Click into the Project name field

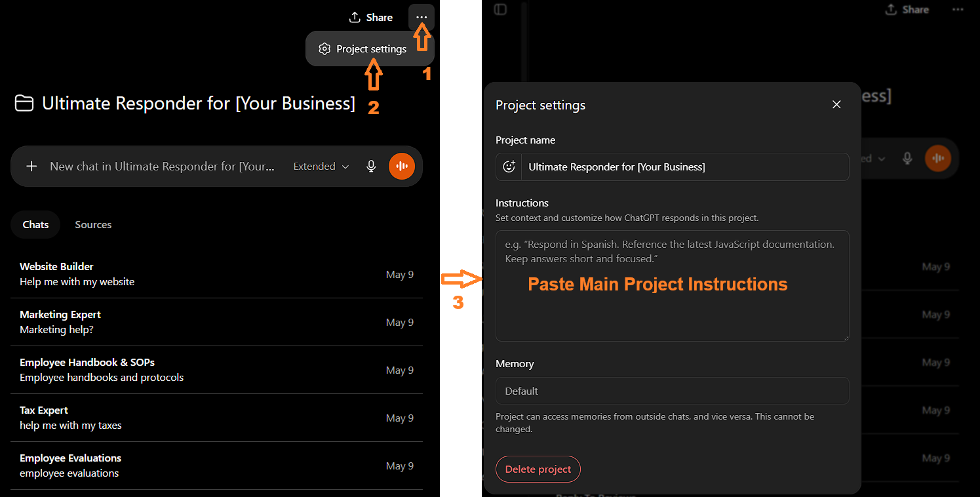pos(685,167)
